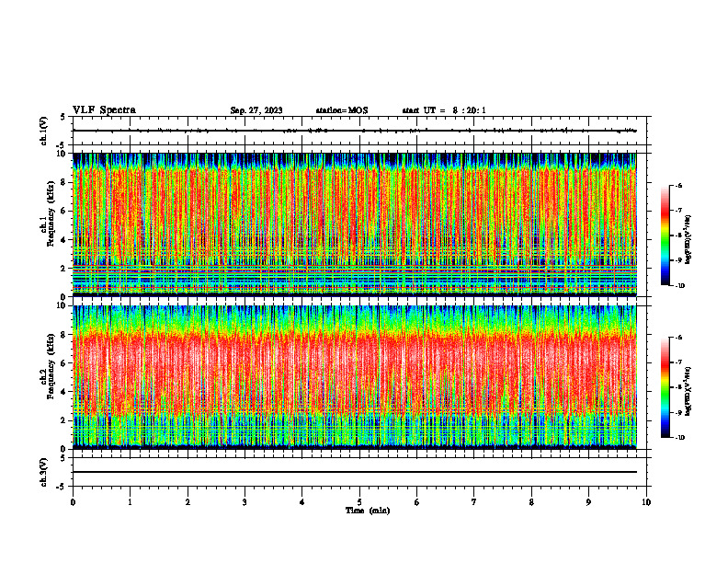Click the ch.1 color scale label "-6"

pos(678,185)
